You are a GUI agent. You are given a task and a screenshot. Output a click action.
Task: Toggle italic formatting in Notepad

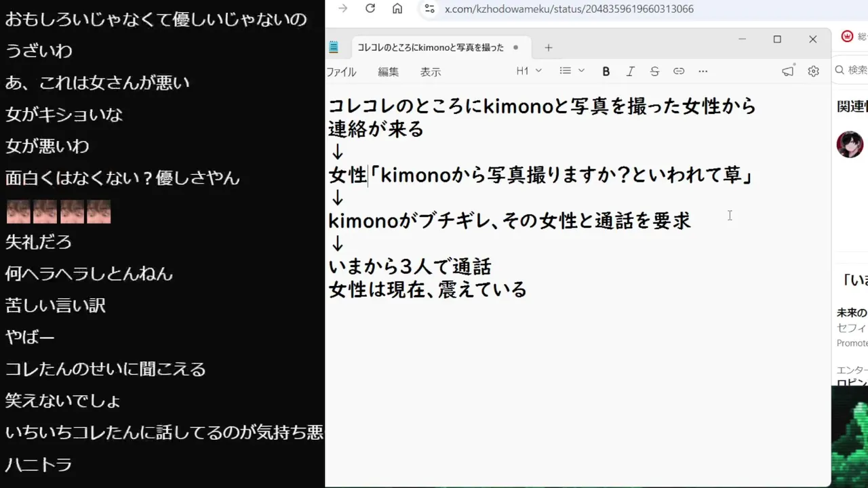[631, 71]
